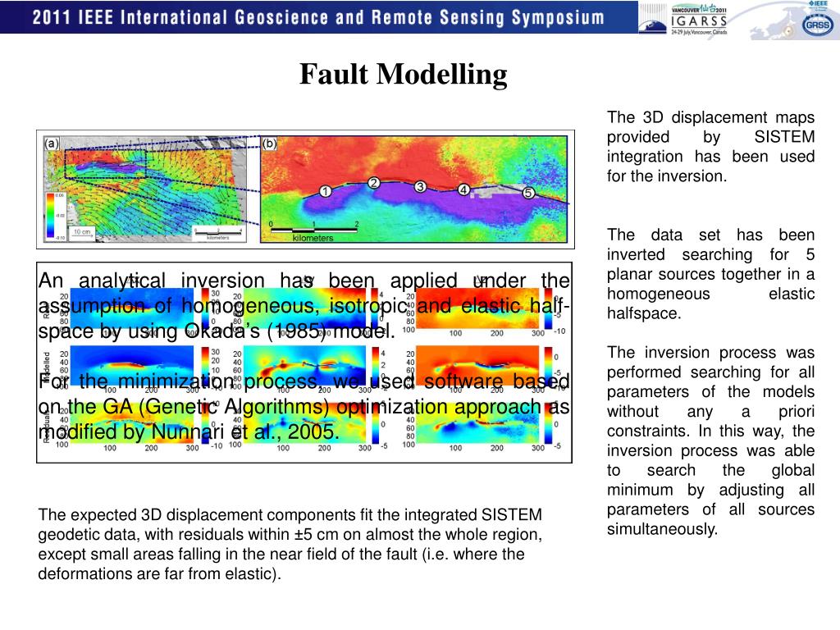Select fault segment marker 1
The height and width of the screenshot is (630, 840).
[x=325, y=191]
